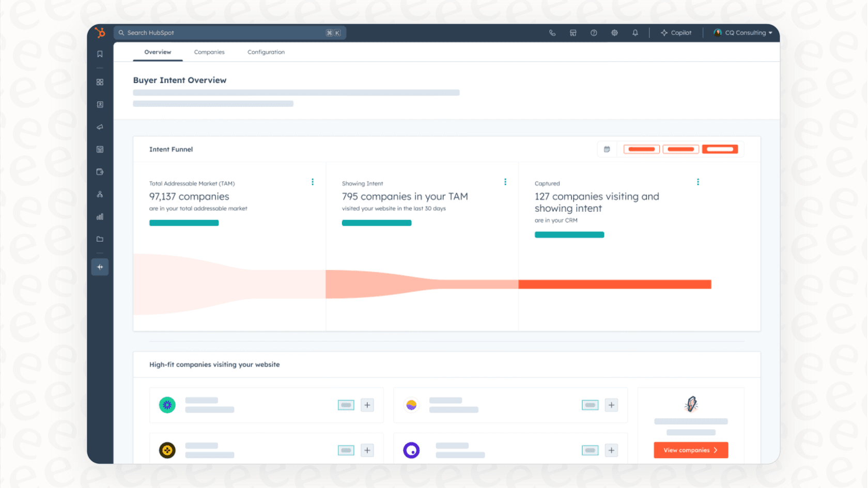Open HubSpot settings gear
The height and width of the screenshot is (488, 868).
tap(614, 33)
